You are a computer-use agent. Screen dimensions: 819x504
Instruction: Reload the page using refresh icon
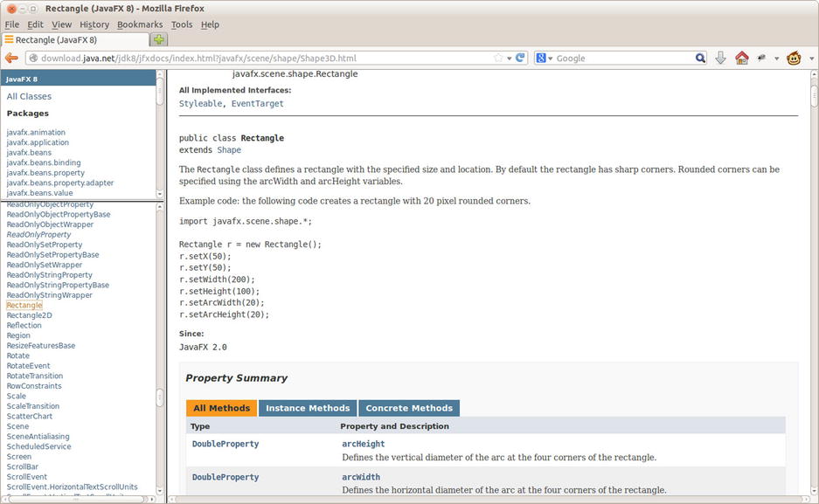click(521, 59)
